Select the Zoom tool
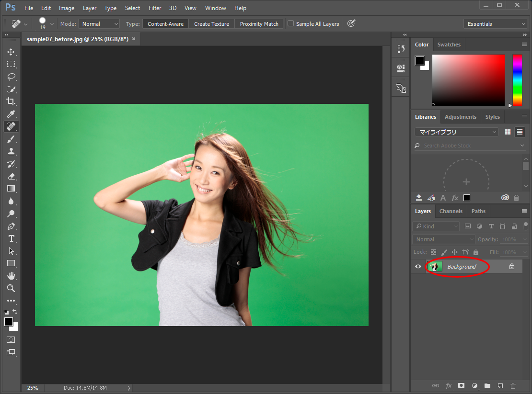The width and height of the screenshot is (532, 394). tap(11, 288)
